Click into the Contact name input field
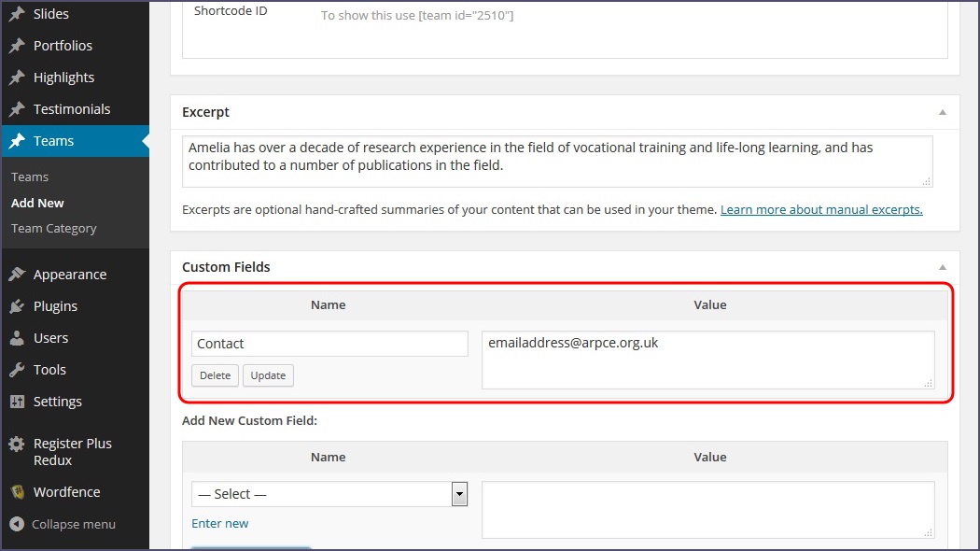 coord(329,344)
